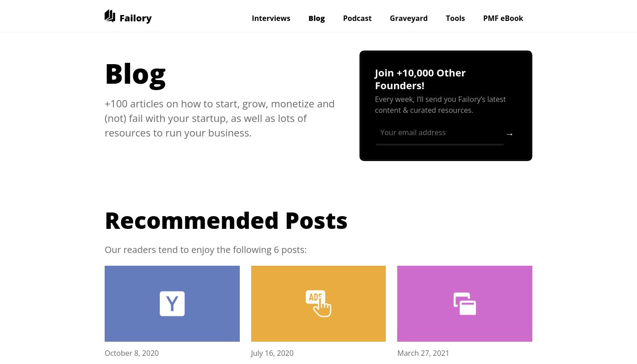The width and height of the screenshot is (637, 364).
Task: Open the PMF eBook page
Action: [x=503, y=18]
